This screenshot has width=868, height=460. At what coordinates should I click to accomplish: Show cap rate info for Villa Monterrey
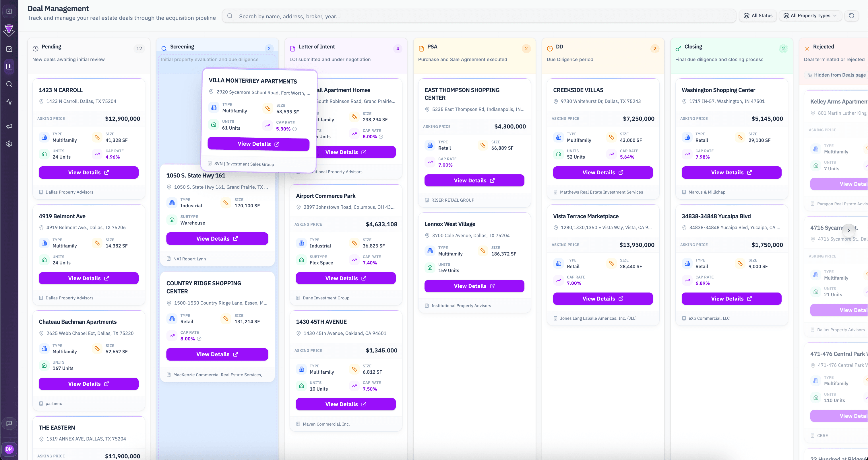pos(294,129)
